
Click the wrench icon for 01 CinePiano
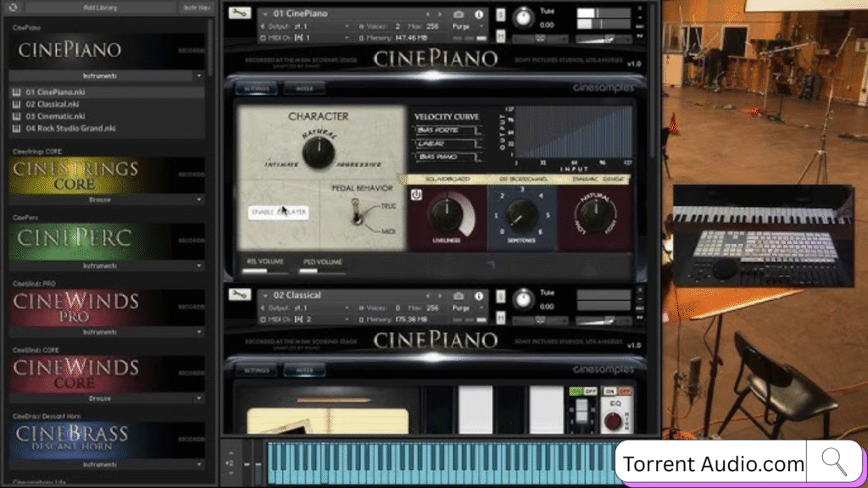(x=239, y=14)
